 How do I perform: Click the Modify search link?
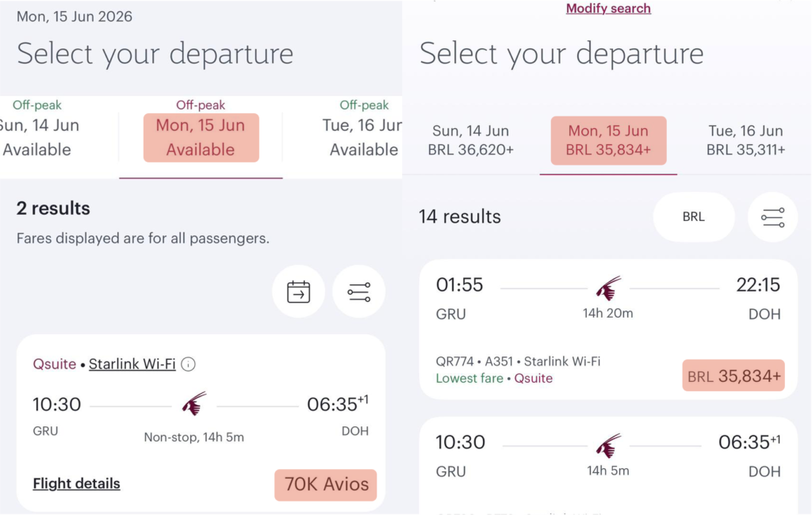click(x=608, y=9)
